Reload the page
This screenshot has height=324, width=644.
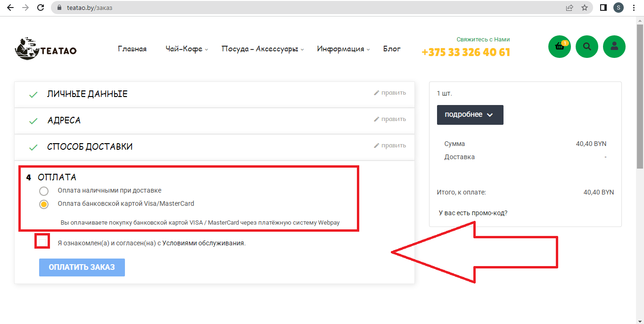pos(41,8)
